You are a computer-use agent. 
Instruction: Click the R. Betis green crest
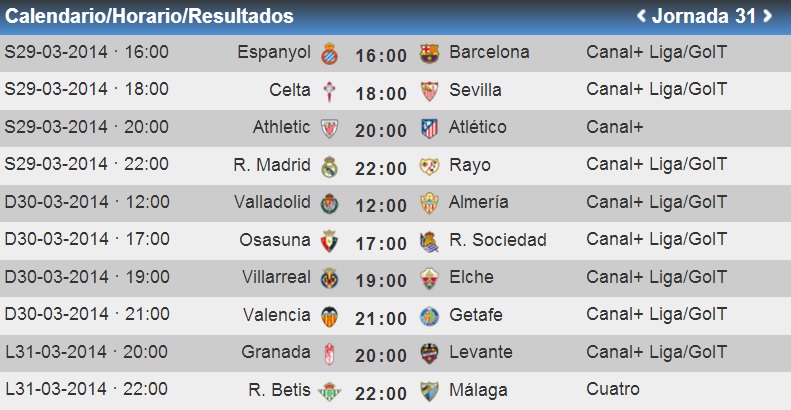pos(329,391)
